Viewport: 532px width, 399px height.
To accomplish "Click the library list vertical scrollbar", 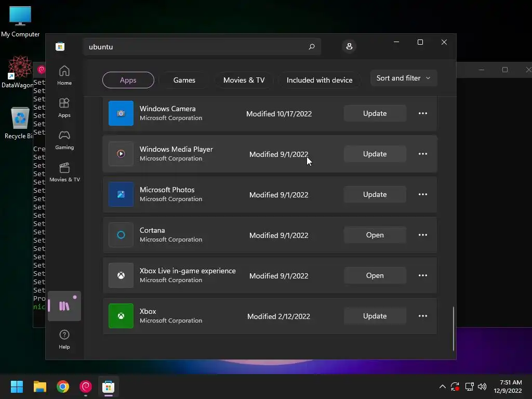I will tap(453, 329).
